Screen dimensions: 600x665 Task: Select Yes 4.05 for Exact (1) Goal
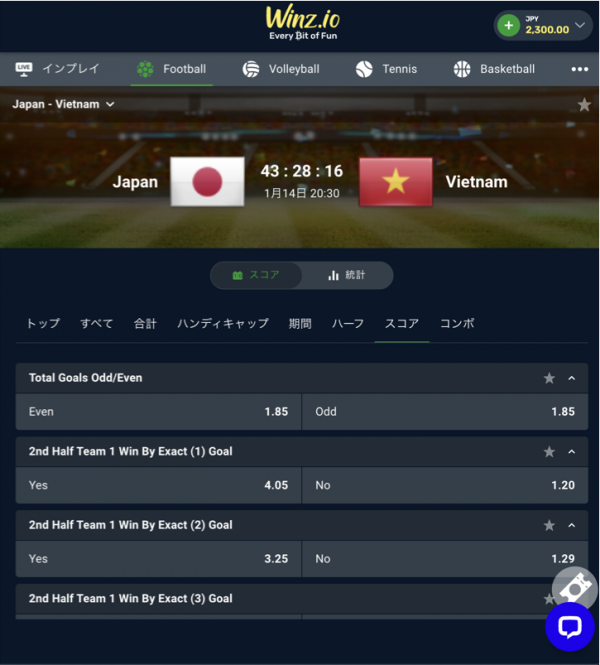pos(158,486)
